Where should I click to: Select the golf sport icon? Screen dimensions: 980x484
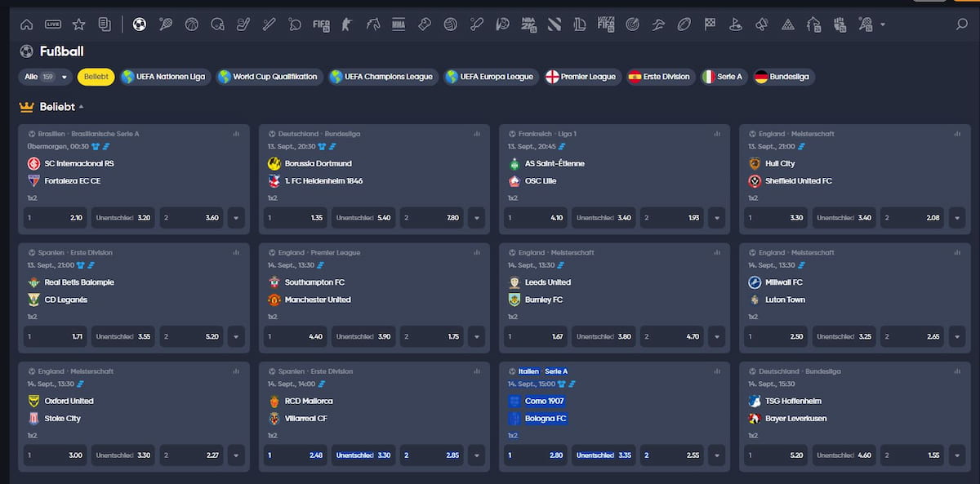click(735, 24)
